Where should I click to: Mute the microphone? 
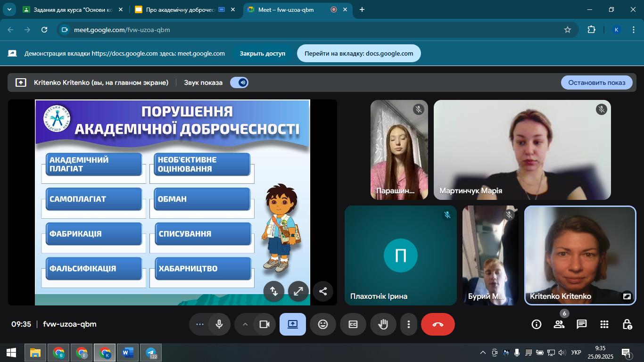coord(219,324)
